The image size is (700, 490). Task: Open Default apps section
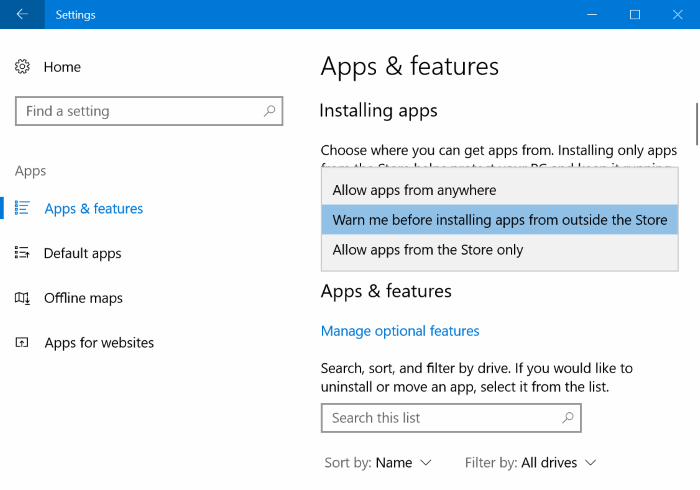[83, 253]
